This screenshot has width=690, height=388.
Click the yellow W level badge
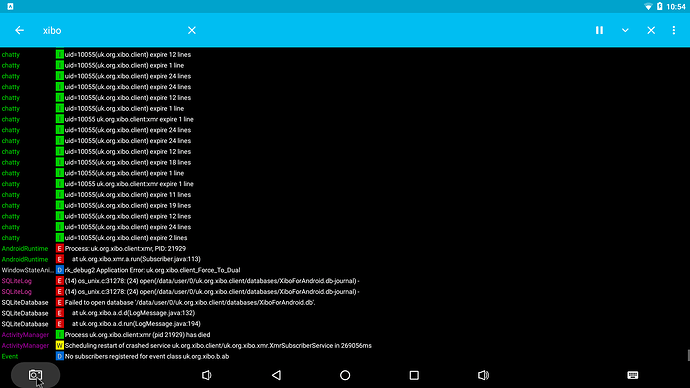pyautogui.click(x=59, y=345)
